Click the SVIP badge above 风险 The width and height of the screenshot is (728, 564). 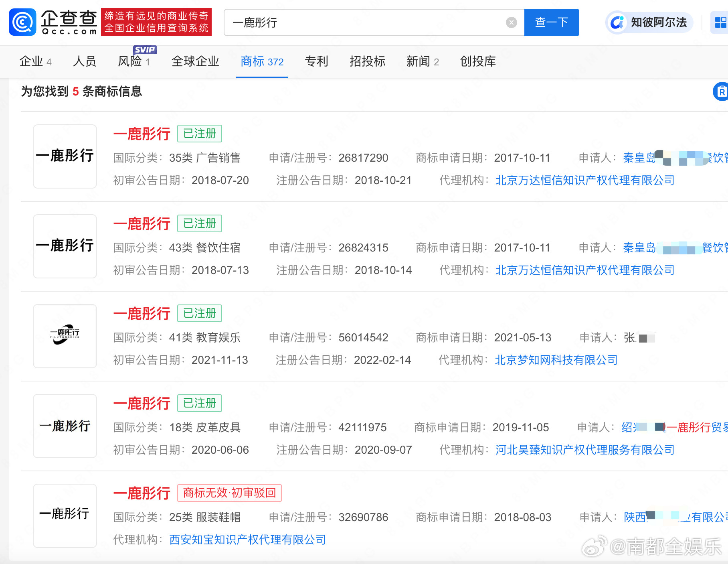click(x=145, y=50)
